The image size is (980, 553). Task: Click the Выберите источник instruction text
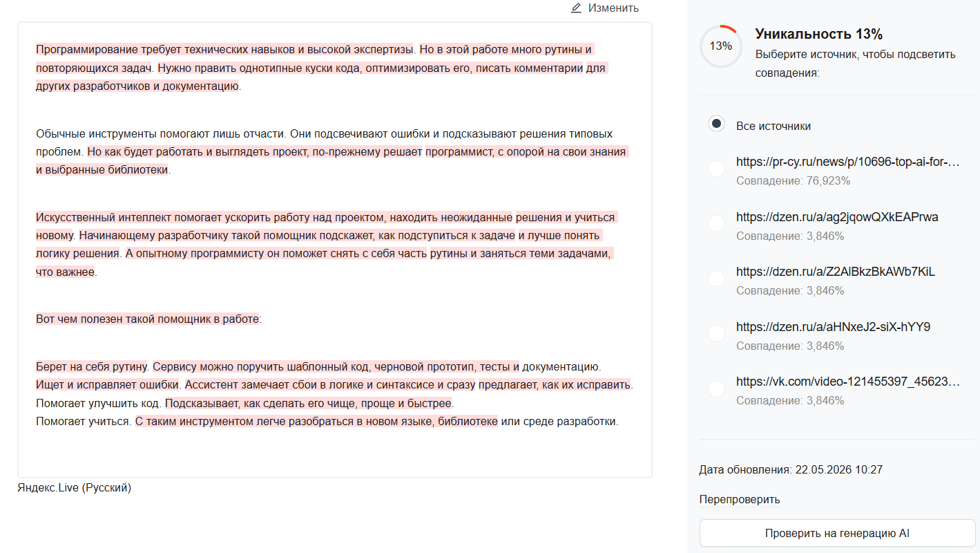[x=855, y=63]
